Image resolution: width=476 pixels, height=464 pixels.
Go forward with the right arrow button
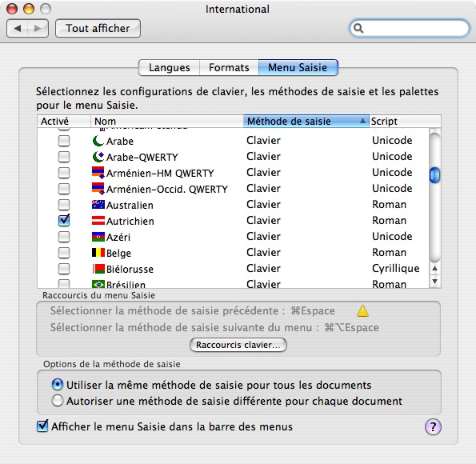pos(38,28)
